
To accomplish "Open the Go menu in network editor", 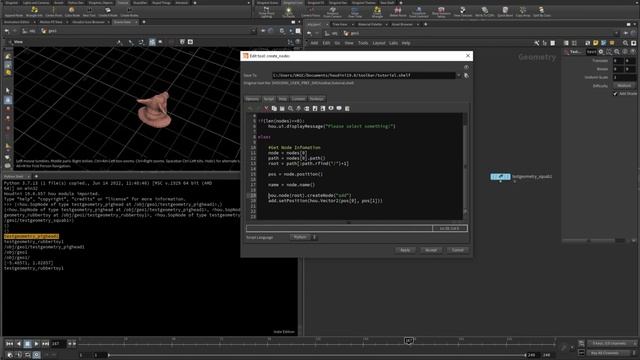I will coord(337,43).
